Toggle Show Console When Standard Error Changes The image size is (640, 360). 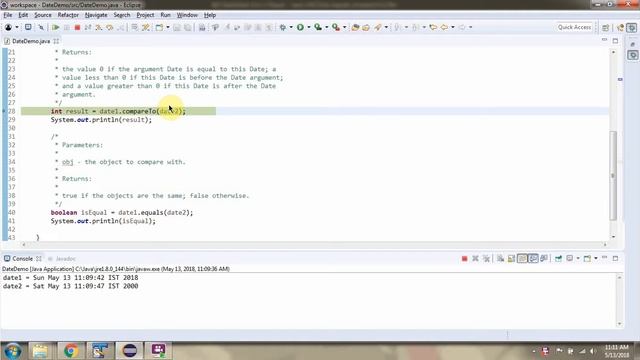coord(544,258)
